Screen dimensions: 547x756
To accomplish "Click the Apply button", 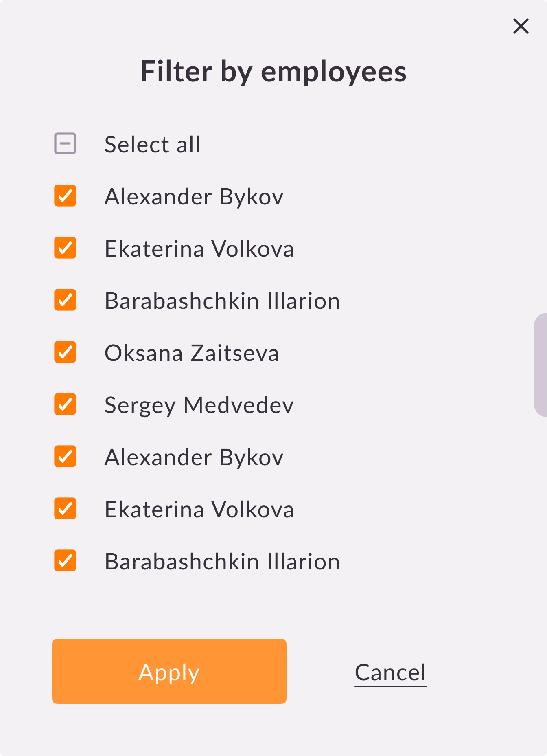I will pos(169,671).
